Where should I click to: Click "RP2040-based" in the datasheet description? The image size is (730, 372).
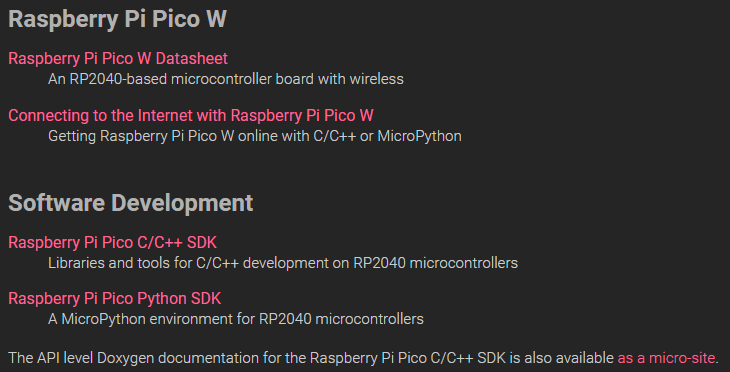119,79
